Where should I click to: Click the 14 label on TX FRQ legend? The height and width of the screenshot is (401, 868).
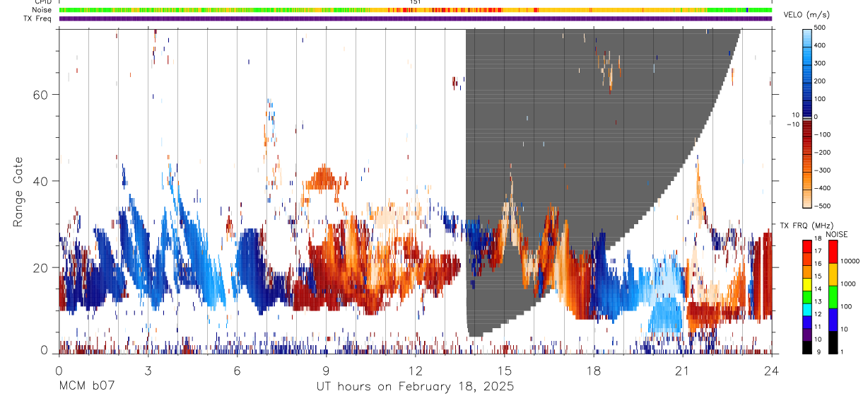[x=816, y=289]
